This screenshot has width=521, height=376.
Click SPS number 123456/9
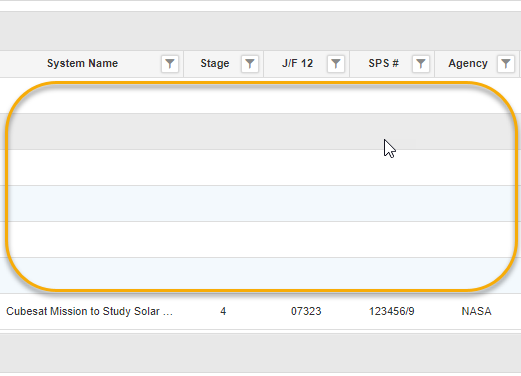[x=391, y=311]
